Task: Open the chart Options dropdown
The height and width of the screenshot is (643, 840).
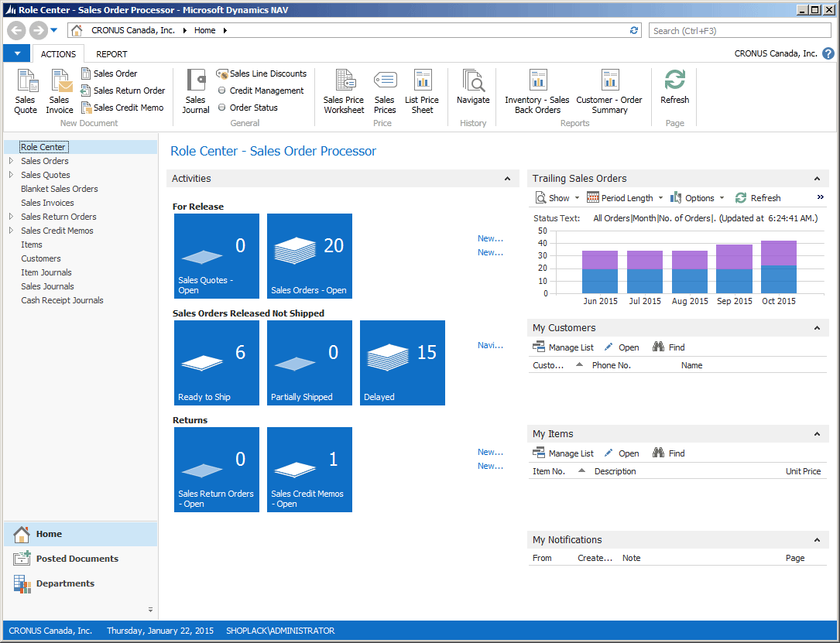Action: [x=698, y=198]
